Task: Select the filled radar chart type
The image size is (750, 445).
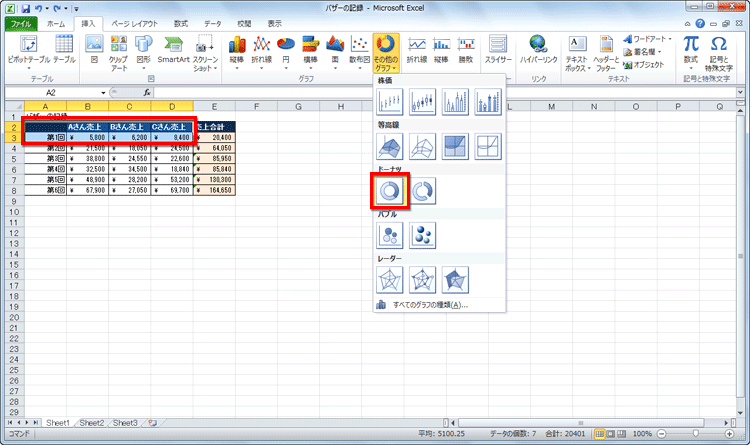Action: point(456,279)
